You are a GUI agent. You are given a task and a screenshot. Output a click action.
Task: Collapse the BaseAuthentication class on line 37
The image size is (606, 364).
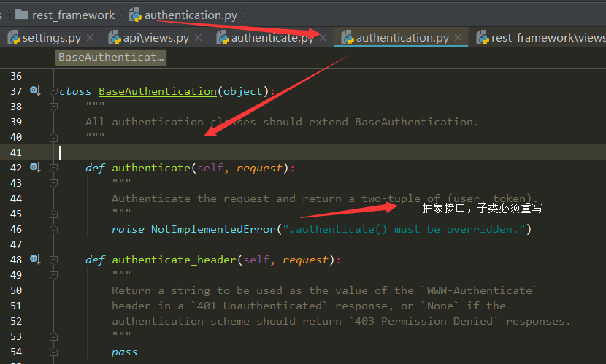(53, 91)
